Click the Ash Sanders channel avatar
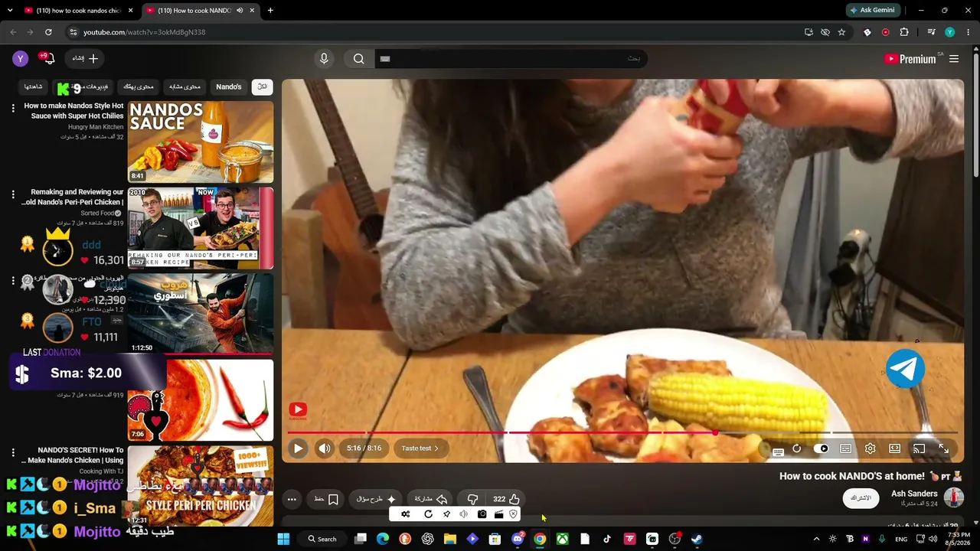 [x=953, y=497]
